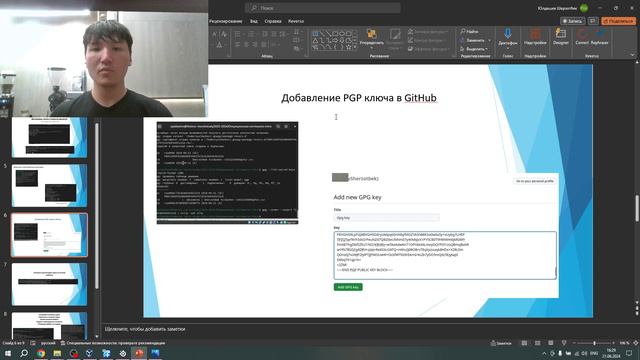Open the Reverso ribbon tab
The width and height of the screenshot is (640, 360).
point(296,21)
